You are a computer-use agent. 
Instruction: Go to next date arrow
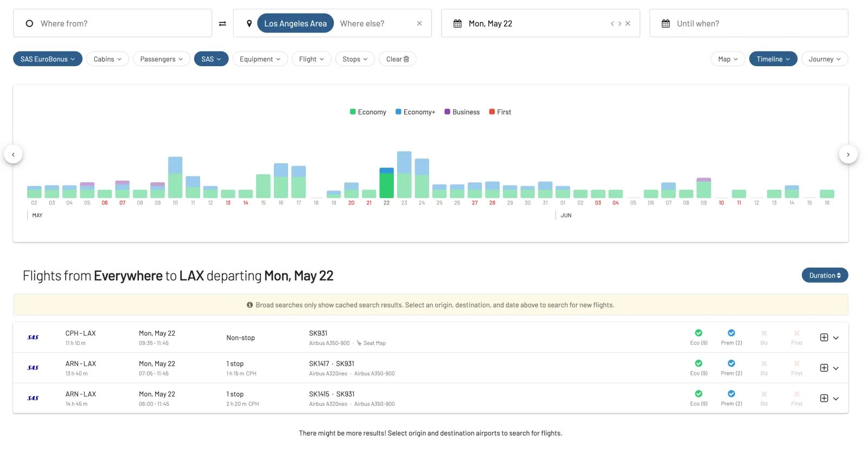point(620,23)
